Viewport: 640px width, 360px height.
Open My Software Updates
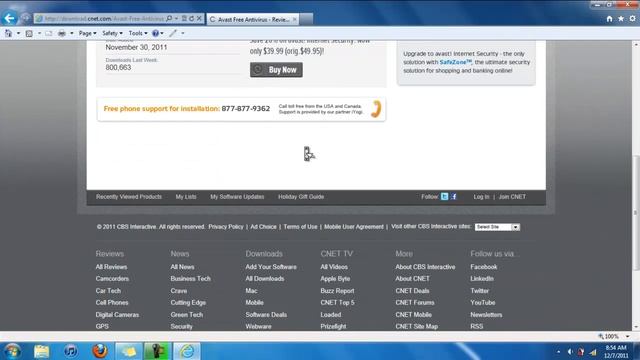tap(237, 197)
